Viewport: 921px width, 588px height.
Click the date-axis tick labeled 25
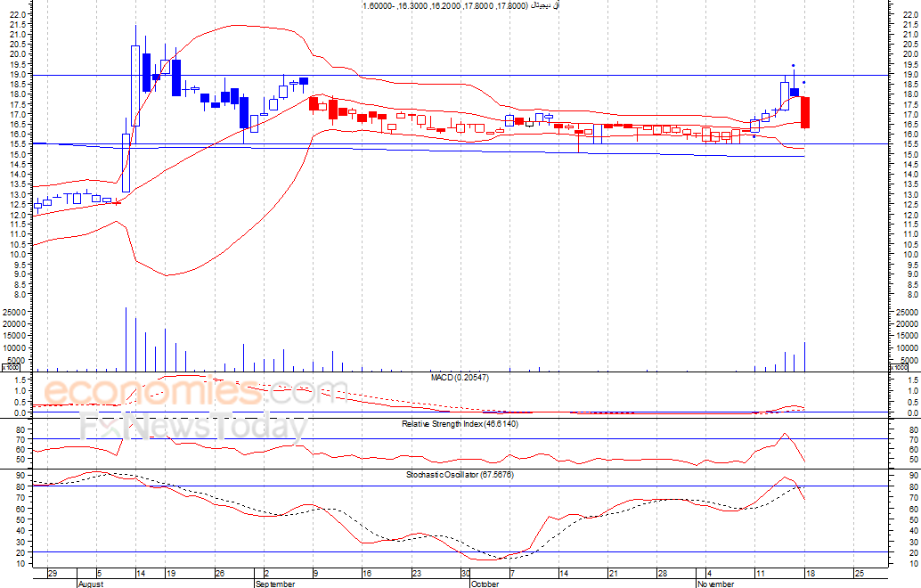[859, 574]
